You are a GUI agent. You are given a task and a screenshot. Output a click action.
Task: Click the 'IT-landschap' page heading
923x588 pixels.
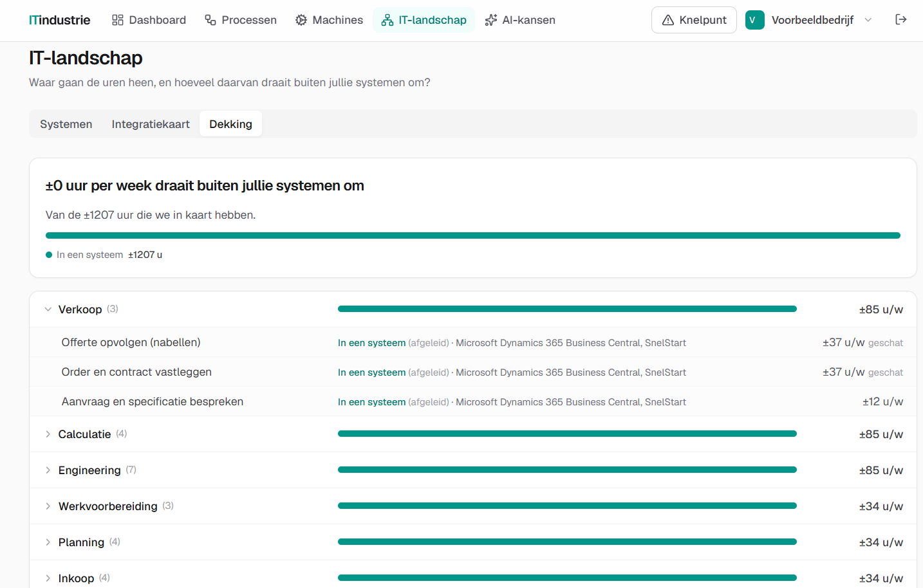coord(86,58)
